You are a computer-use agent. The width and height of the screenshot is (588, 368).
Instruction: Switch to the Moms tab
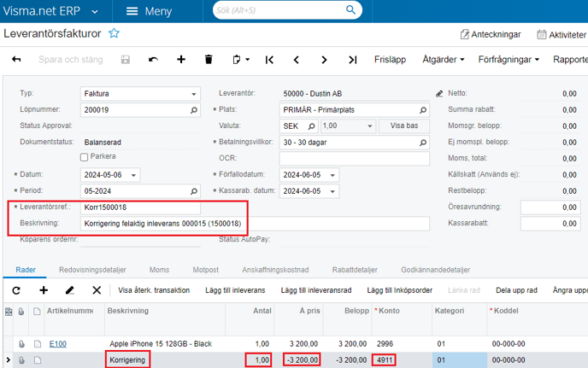(x=159, y=270)
